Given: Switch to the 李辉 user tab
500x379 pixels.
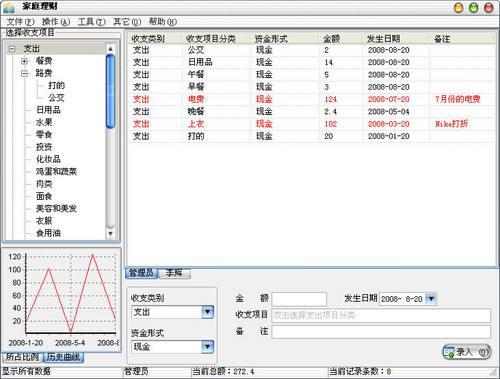Looking at the screenshot, I should coord(174,273).
